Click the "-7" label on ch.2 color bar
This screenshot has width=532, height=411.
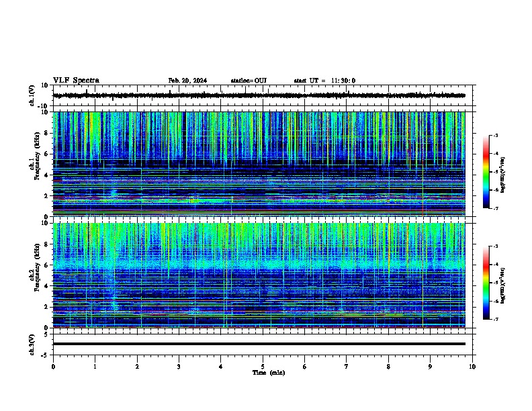[x=496, y=320]
